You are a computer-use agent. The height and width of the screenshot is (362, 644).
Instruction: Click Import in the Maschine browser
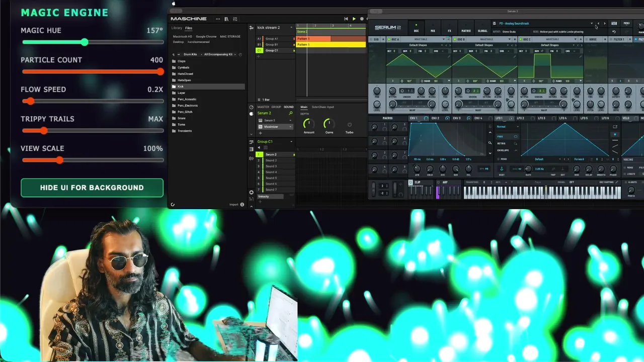(234, 205)
